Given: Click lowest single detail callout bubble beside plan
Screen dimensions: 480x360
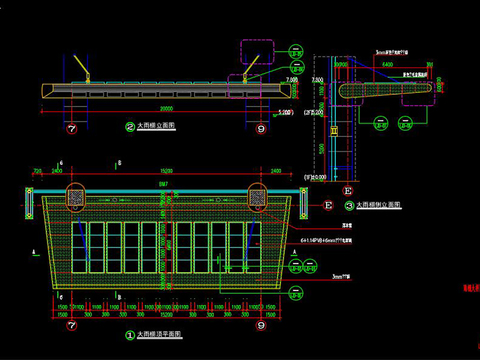Looking at the screenshot, I should (x=296, y=293).
